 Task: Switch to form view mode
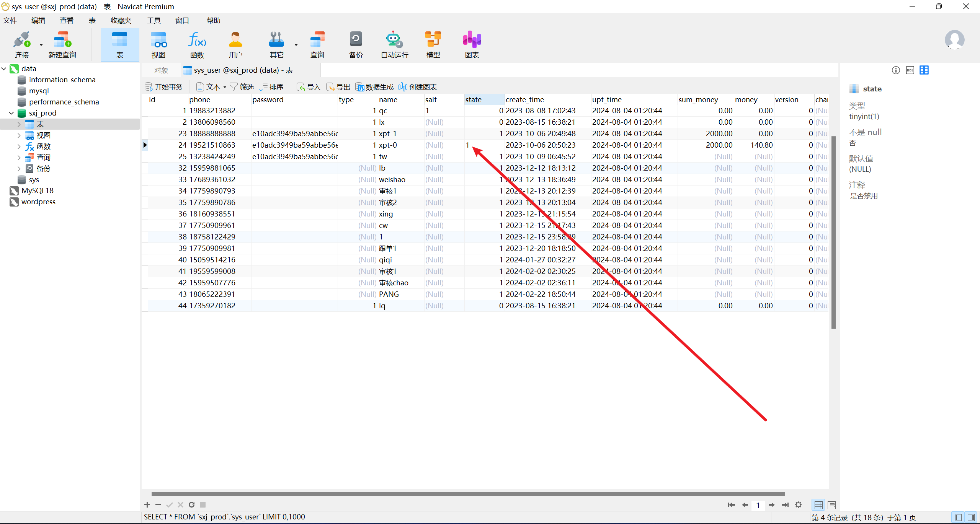click(831, 505)
